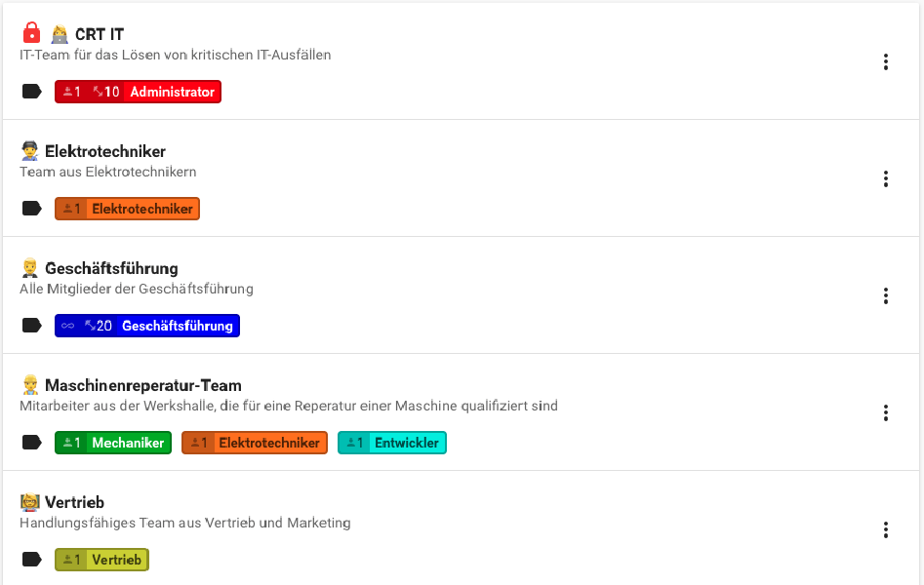The height and width of the screenshot is (585, 924).
Task: Click the construction-sign emoji of CRT IT team
Action: [x=58, y=32]
